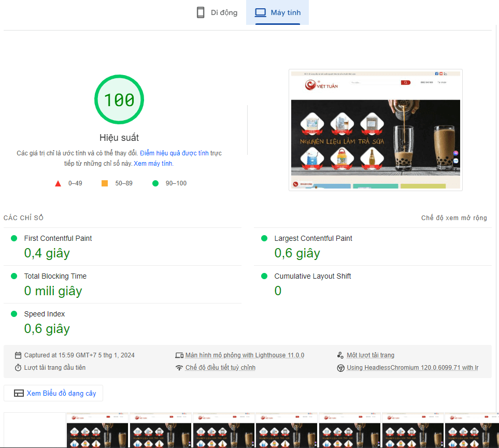The height and width of the screenshot is (448, 499).
Task: Toggle 'Chế độ xem mở rộng' expanded view
Action: tap(454, 218)
